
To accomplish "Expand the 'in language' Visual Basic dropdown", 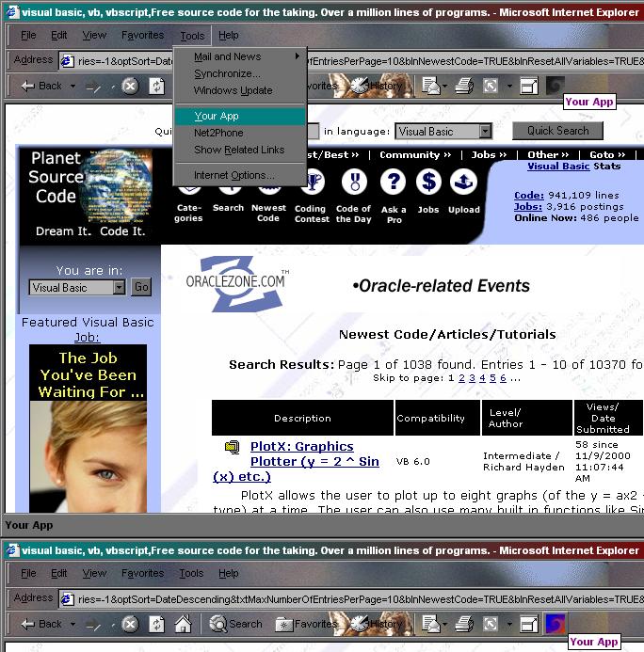I will (x=485, y=132).
